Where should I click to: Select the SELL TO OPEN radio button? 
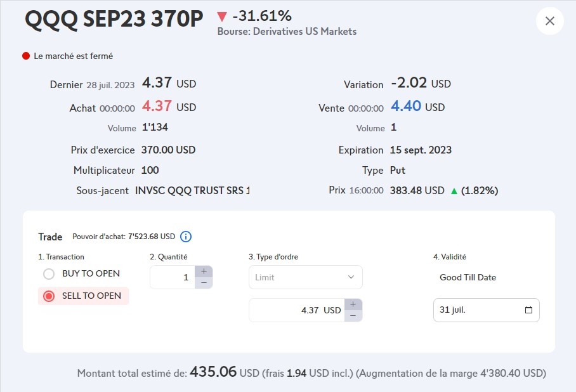pos(49,296)
